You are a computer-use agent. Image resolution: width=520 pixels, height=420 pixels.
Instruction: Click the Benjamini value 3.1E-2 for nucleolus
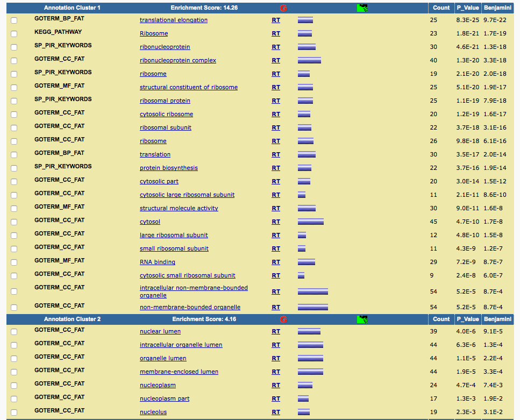click(493, 412)
